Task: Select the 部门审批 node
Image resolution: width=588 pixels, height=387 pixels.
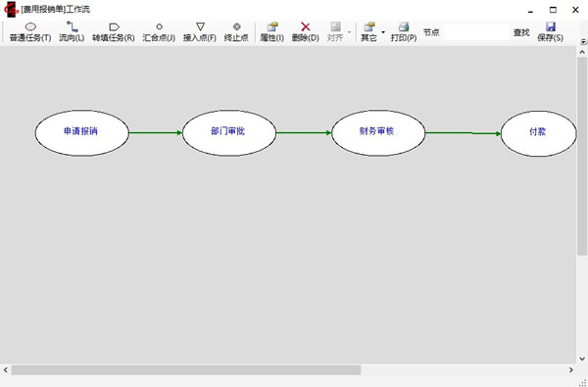Action: click(x=229, y=132)
